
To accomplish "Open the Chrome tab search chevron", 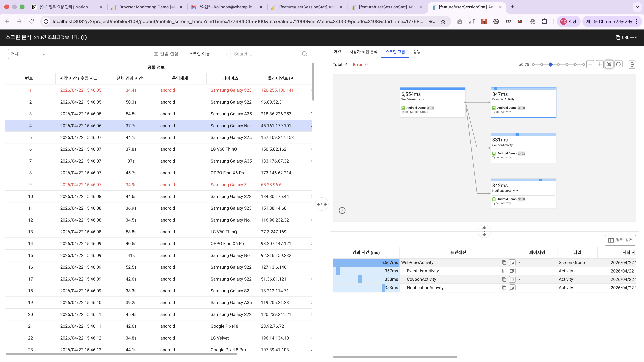I will (637, 7).
